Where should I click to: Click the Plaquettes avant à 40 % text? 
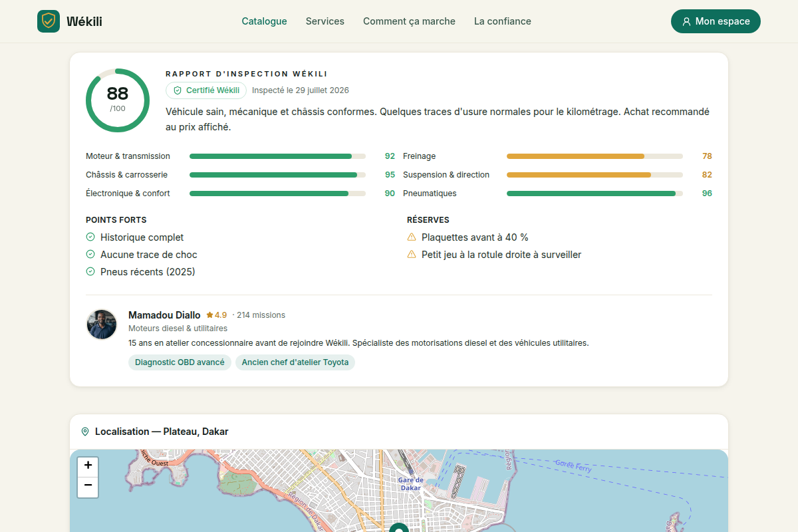point(475,237)
